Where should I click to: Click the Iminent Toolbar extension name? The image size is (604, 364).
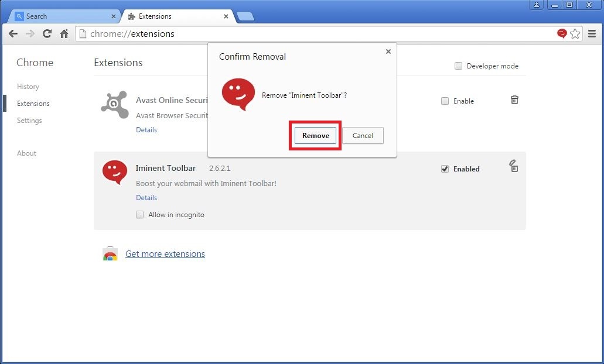[166, 168]
